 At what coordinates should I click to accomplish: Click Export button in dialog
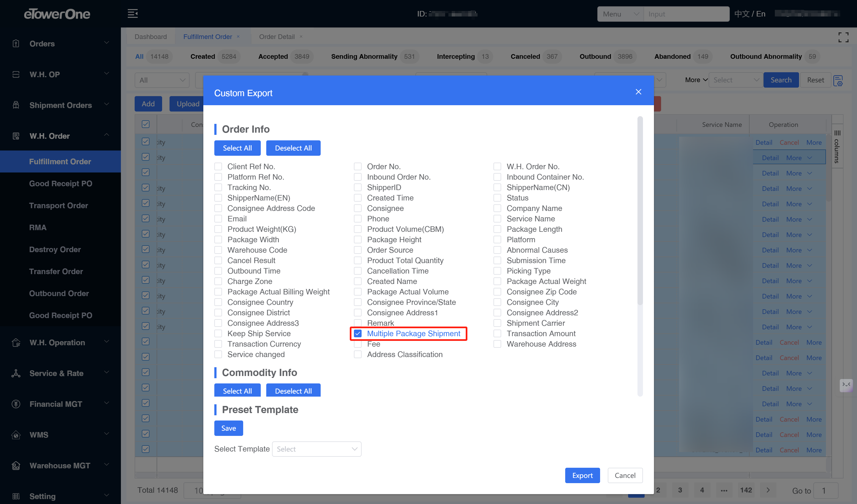583,475
